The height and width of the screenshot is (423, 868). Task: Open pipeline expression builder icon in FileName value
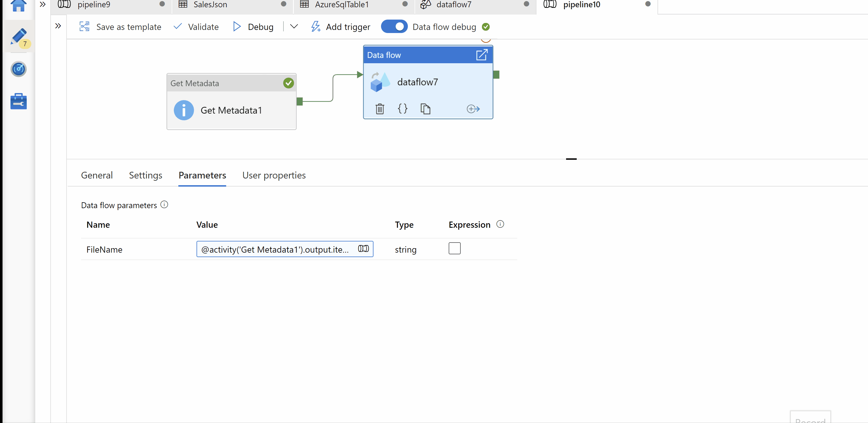coord(363,249)
